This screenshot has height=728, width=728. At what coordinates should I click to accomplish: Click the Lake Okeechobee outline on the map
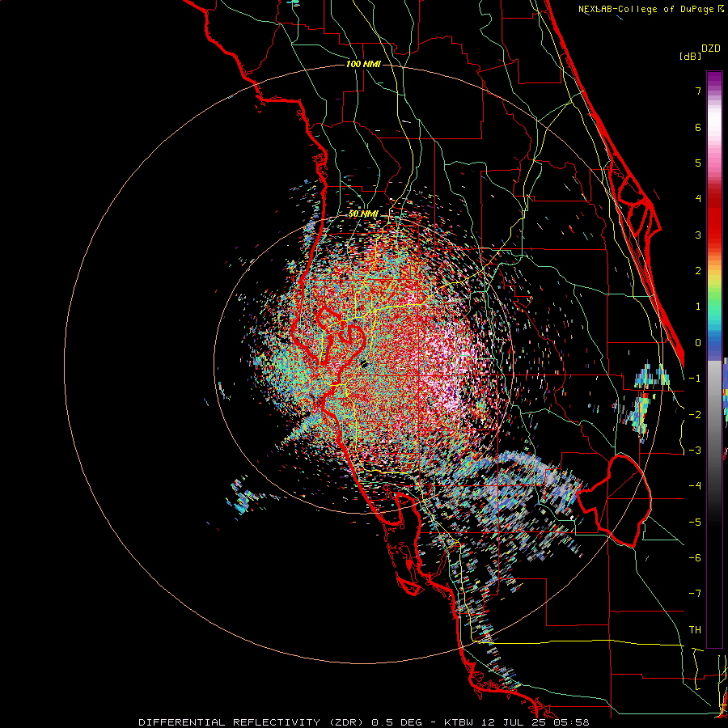(614, 501)
